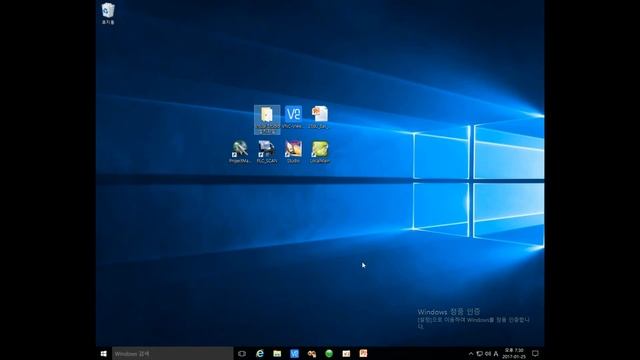Viewport: 640px width, 360px height.
Task: Select the ProjectMa... shortcut icon
Action: [240, 152]
